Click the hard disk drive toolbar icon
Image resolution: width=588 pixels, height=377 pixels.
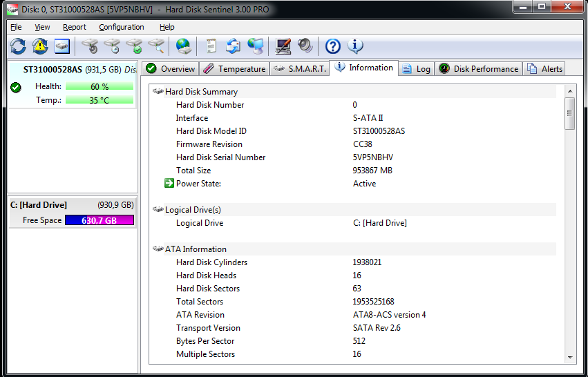pyautogui.click(x=62, y=46)
